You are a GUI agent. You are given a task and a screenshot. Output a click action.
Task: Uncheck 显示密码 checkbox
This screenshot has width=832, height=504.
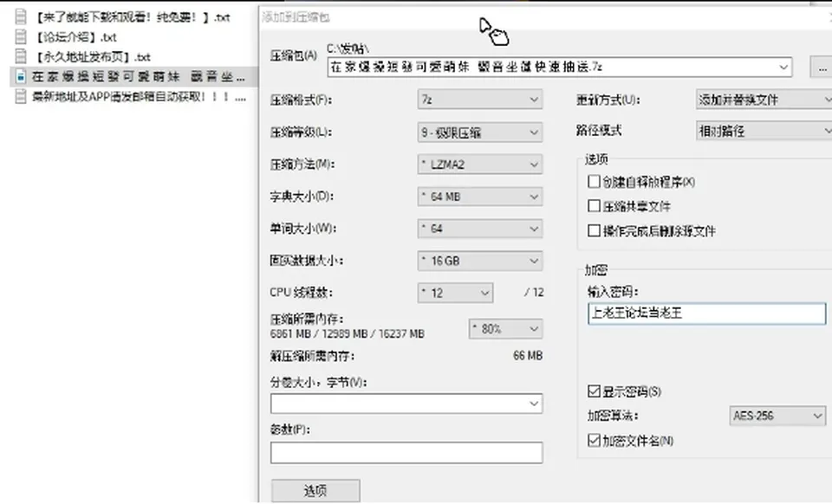point(594,391)
